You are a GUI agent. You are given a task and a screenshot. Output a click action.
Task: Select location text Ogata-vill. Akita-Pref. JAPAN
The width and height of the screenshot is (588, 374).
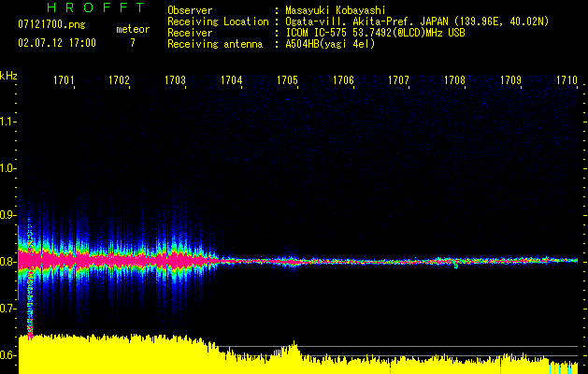[x=366, y=22]
